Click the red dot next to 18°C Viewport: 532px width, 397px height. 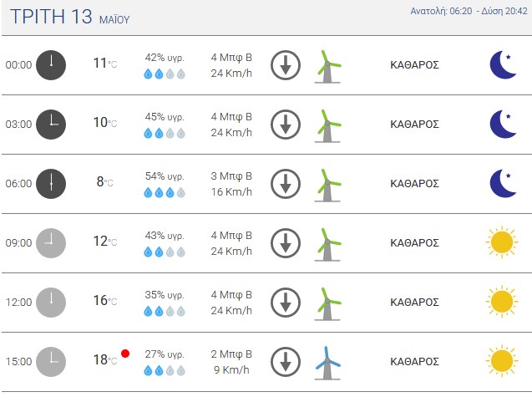pyautogui.click(x=125, y=354)
